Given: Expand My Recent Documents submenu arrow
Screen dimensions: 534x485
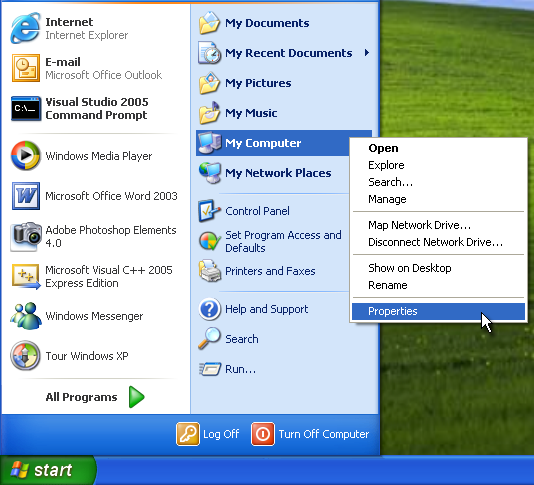Looking at the screenshot, I should click(x=366, y=53).
